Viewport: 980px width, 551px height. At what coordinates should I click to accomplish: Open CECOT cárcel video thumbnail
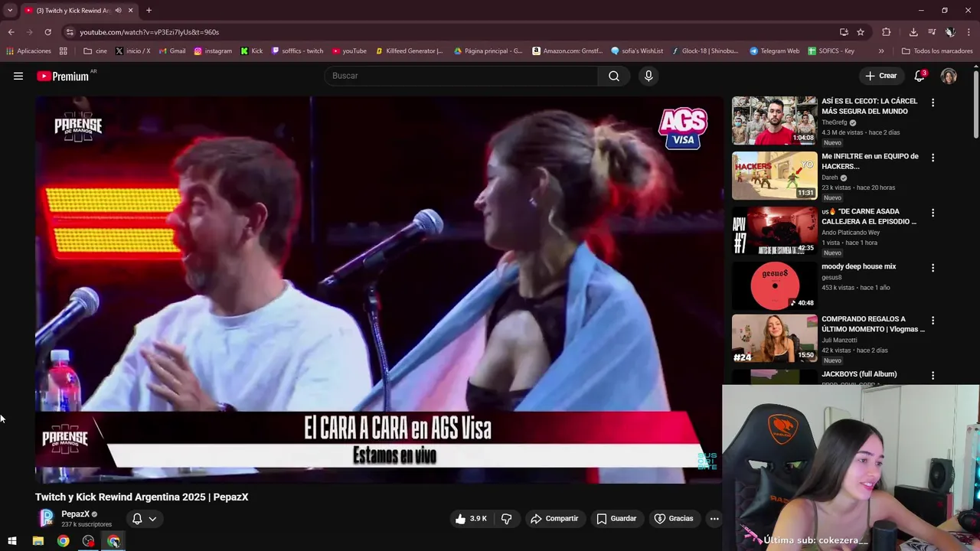tap(774, 121)
